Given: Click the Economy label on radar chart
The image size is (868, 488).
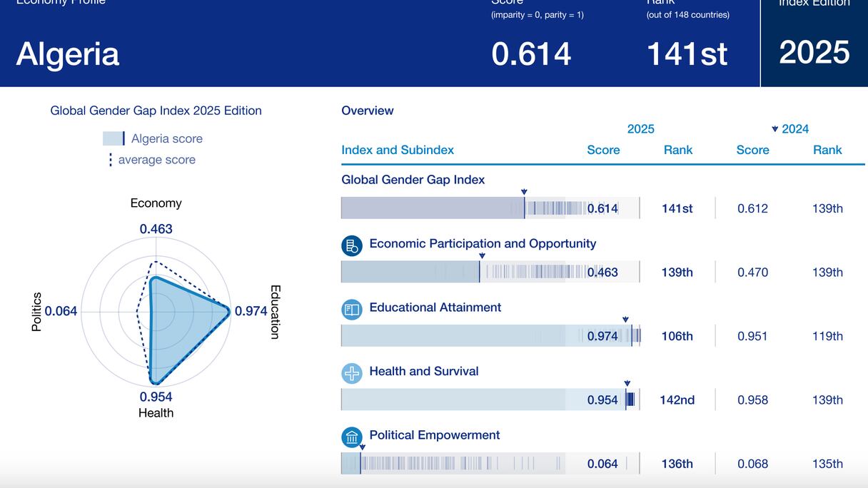Looking at the screenshot, I should 156,203.
